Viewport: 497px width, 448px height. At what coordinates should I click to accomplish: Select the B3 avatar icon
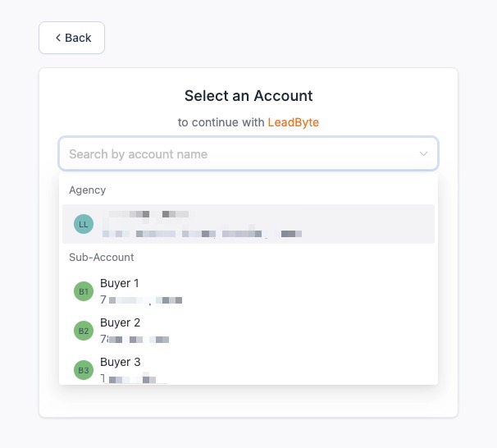pos(84,370)
